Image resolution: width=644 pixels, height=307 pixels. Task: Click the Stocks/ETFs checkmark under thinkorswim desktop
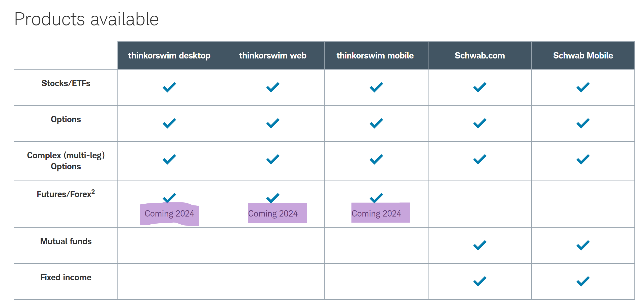169,87
